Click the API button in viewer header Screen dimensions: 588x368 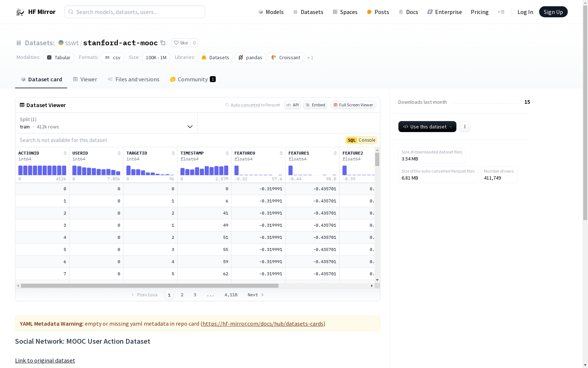293,105
